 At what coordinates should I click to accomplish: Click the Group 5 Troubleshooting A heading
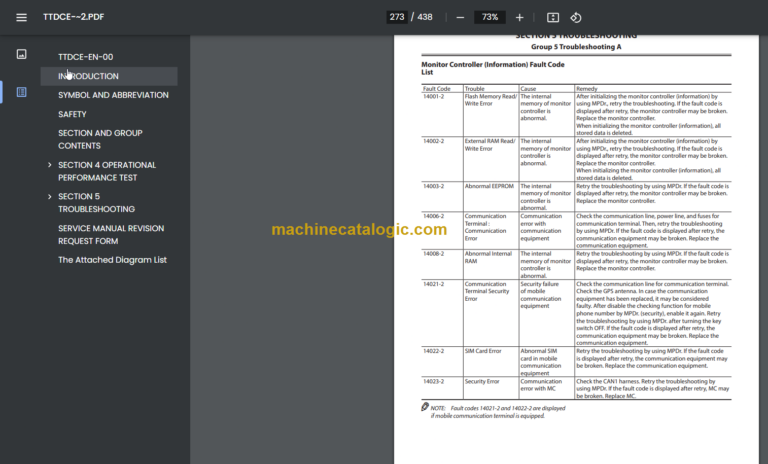pos(576,47)
